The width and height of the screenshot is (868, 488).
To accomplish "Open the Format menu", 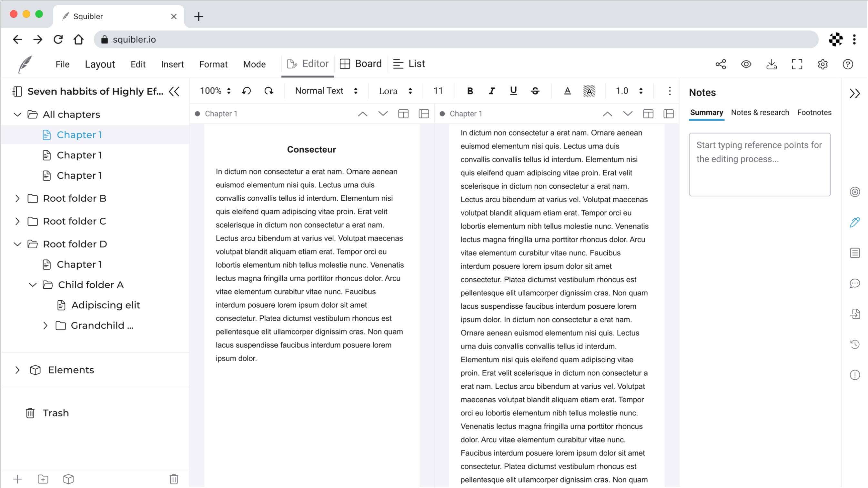I will (x=213, y=64).
